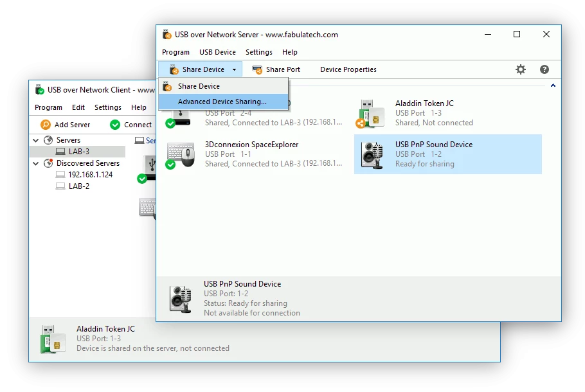Viewport: 585px width, 392px height.
Task: Click the Share Port toolbar icon
Action: [257, 70]
